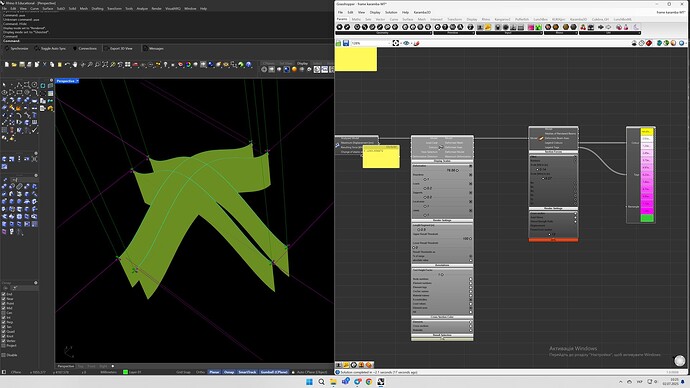Click the Messages button
The image size is (690, 388).
153,48
